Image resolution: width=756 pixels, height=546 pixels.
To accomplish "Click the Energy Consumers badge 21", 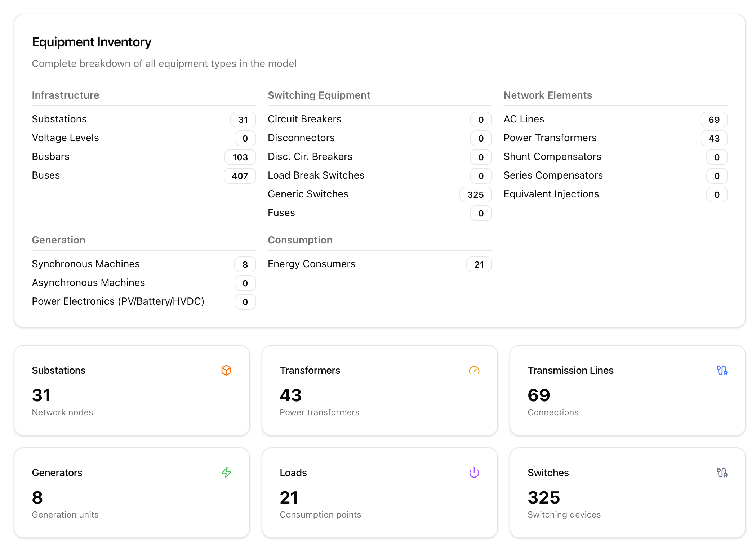I will coord(479,264).
